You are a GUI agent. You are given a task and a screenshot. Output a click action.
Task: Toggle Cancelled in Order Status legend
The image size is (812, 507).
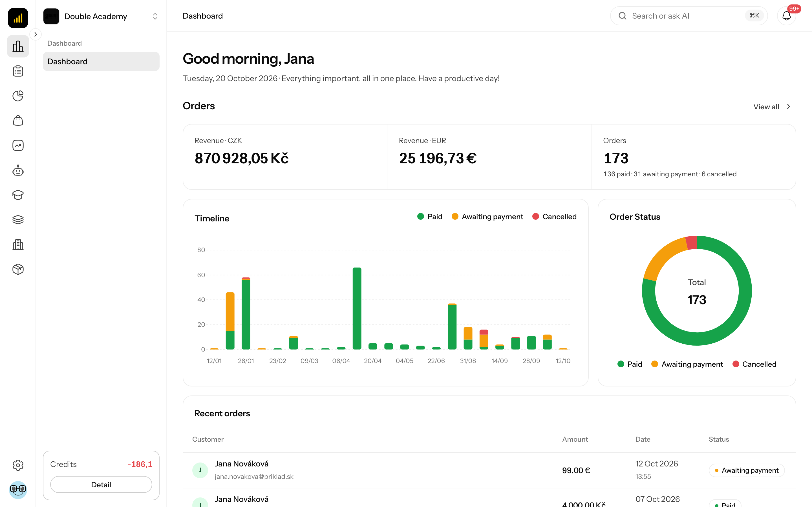(754, 364)
